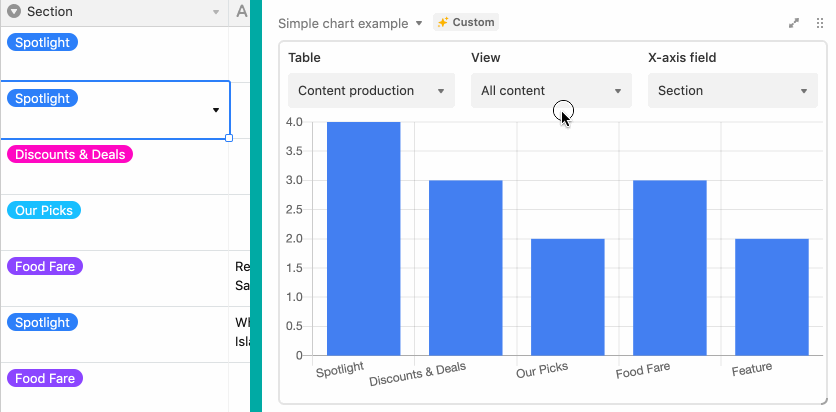Click the Our Picks tag
836x412 pixels.
(44, 211)
